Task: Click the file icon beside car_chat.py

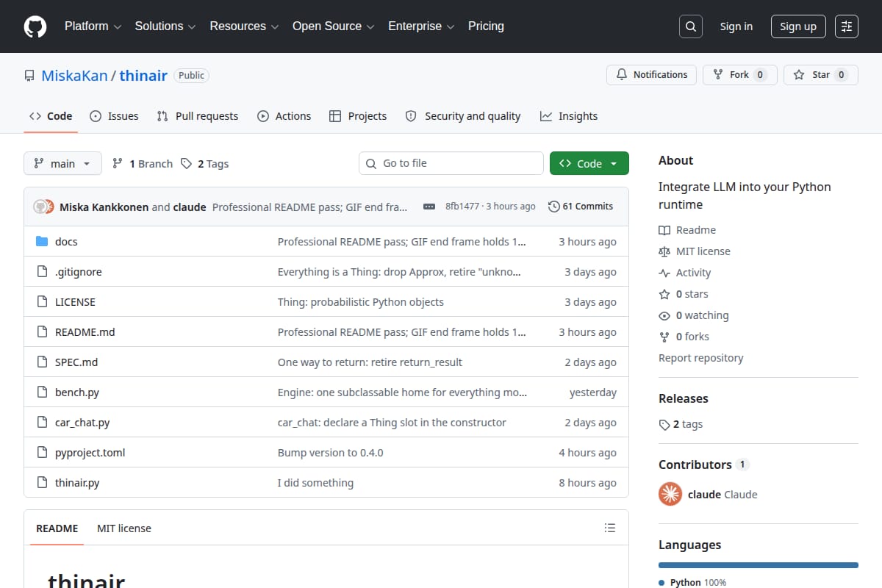Action: (x=42, y=423)
